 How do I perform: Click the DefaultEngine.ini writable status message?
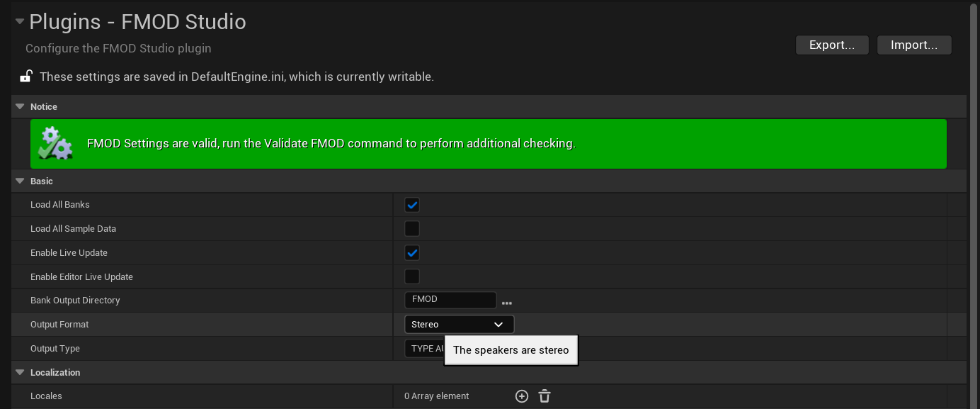click(x=237, y=77)
